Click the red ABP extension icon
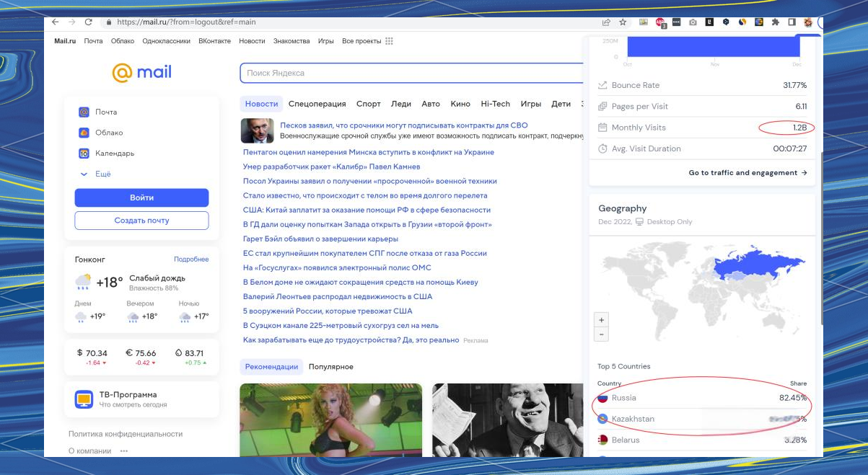 (660, 22)
